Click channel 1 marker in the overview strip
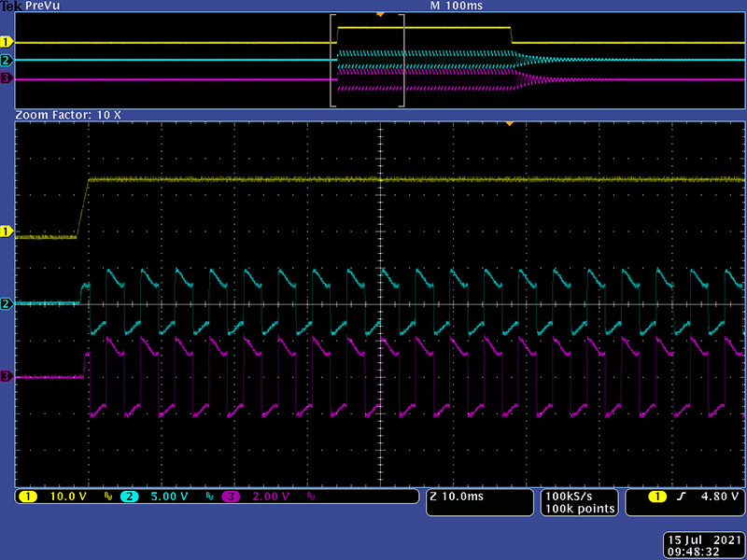747x560 pixels. coord(7,42)
